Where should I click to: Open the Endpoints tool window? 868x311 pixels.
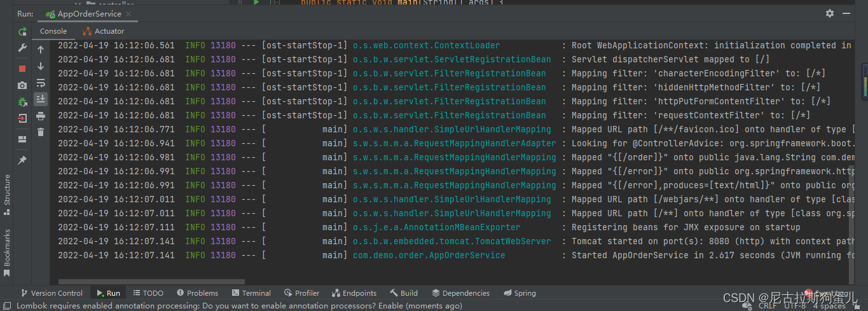(x=355, y=293)
